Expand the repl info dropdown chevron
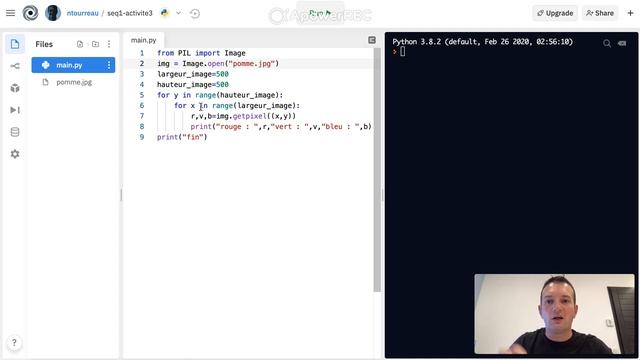Image resolution: width=640 pixels, height=360 pixels. [178, 13]
